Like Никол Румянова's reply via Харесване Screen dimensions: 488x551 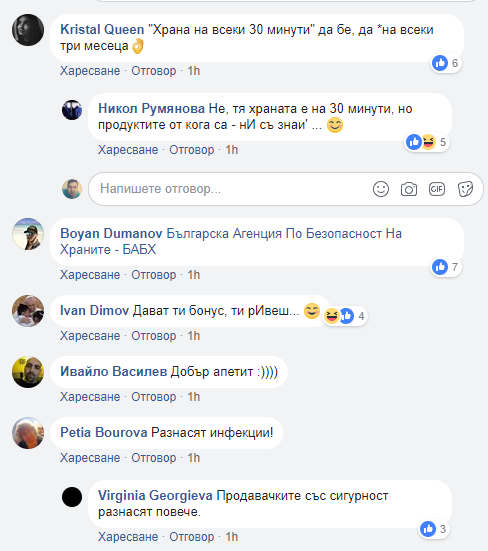pyautogui.click(x=128, y=150)
